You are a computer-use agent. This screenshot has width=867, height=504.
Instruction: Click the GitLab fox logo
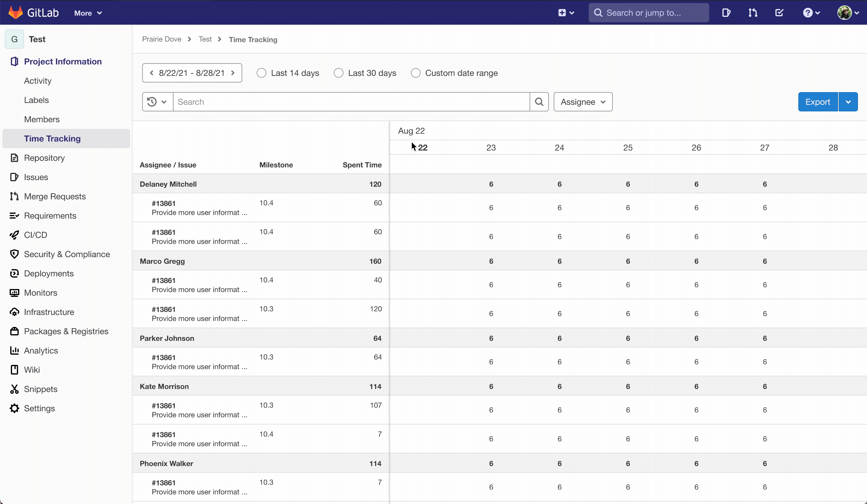(15, 13)
